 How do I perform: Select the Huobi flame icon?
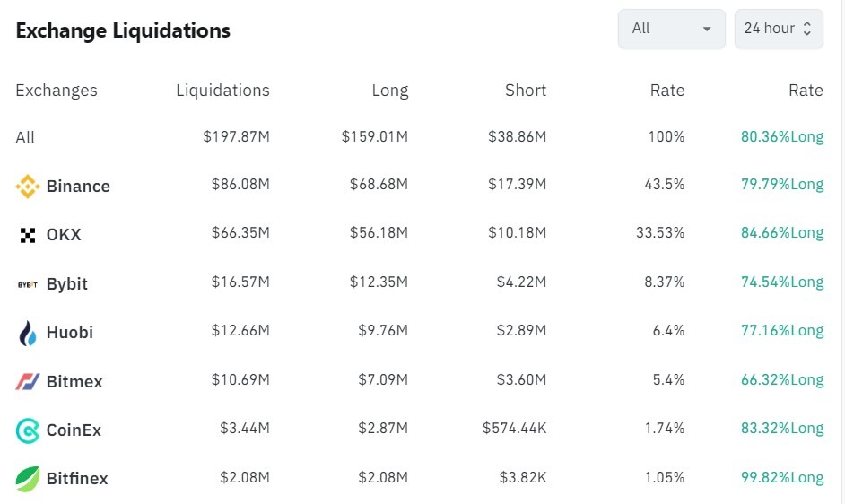tap(28, 333)
